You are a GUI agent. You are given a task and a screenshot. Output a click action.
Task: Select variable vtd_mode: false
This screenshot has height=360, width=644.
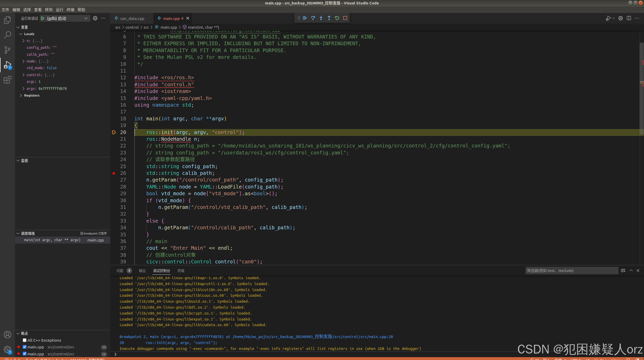tap(42, 68)
